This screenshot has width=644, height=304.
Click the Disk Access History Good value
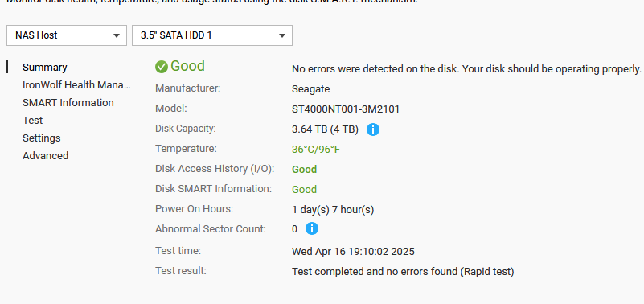click(x=305, y=169)
